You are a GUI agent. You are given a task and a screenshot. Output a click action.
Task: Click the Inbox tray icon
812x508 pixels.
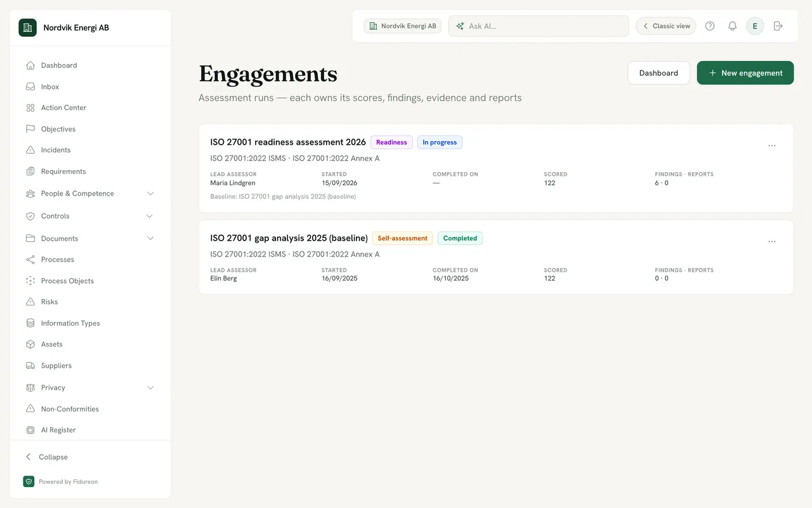pyautogui.click(x=30, y=87)
